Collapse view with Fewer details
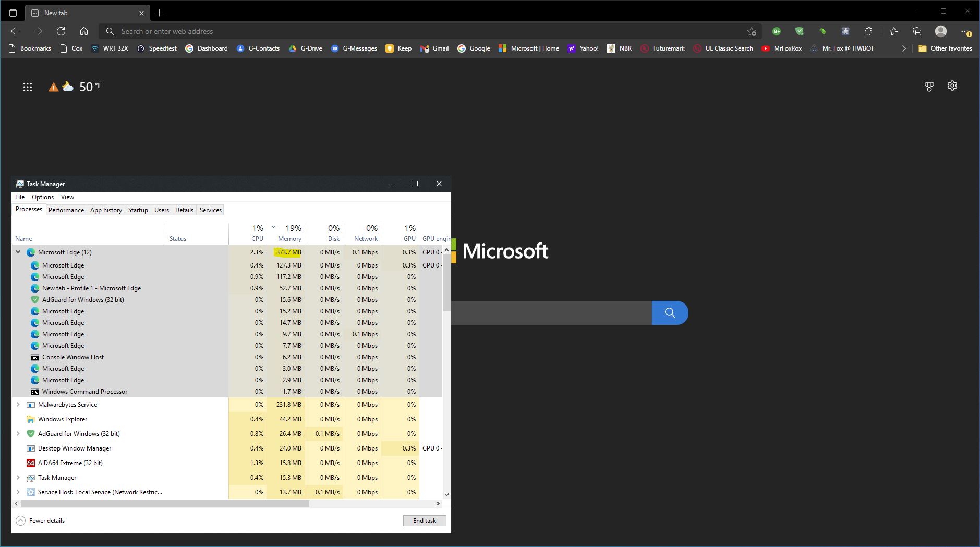980x547 pixels. point(41,521)
